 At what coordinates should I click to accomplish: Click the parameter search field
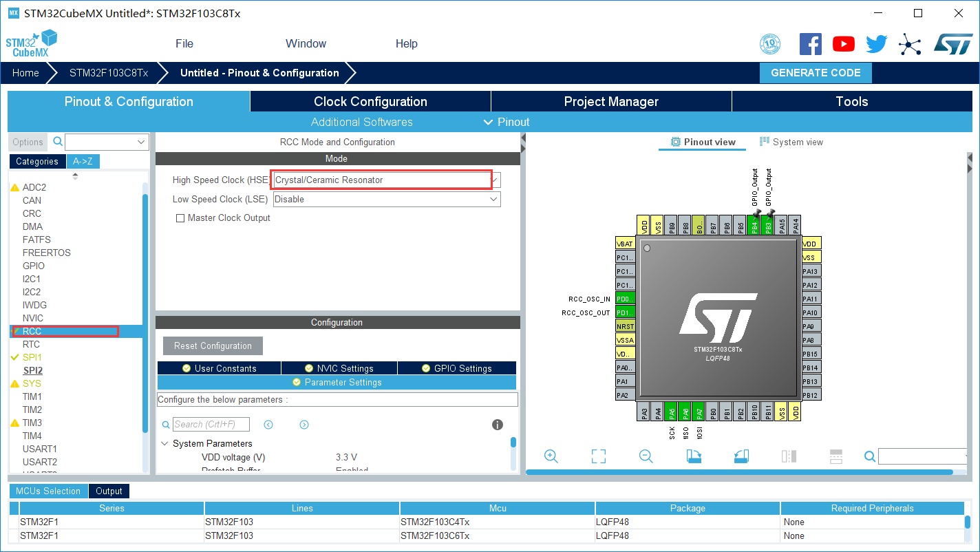pyautogui.click(x=211, y=425)
